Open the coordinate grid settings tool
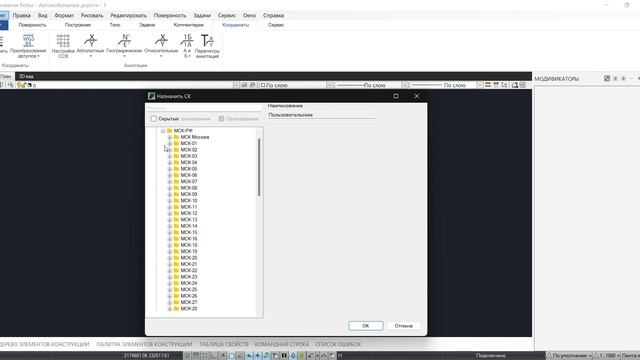The image size is (640, 360). tap(63, 46)
